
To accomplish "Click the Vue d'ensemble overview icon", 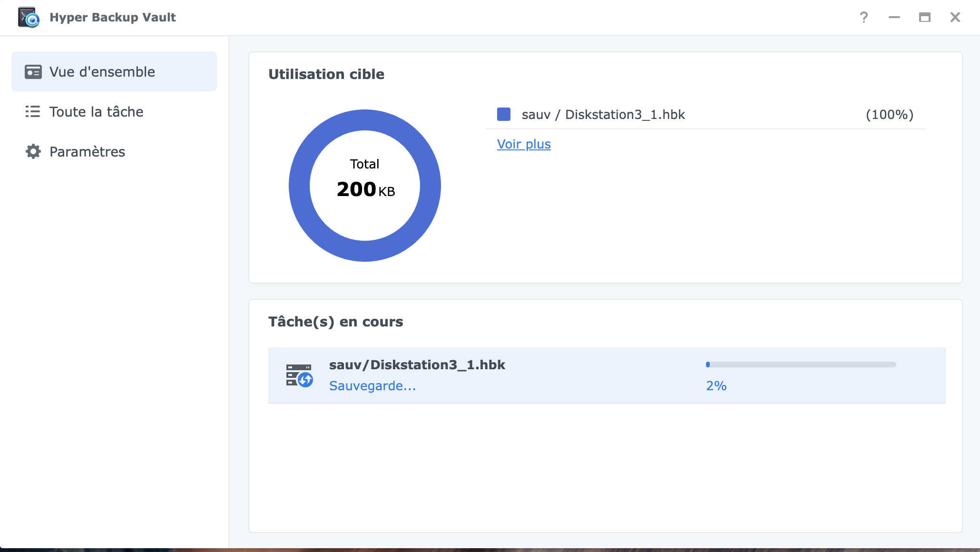I will point(33,72).
